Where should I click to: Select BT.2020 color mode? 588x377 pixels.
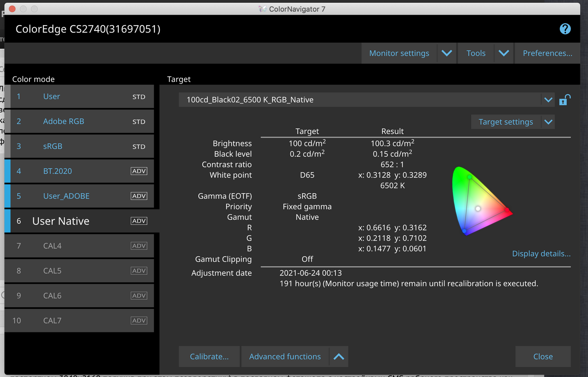(82, 171)
